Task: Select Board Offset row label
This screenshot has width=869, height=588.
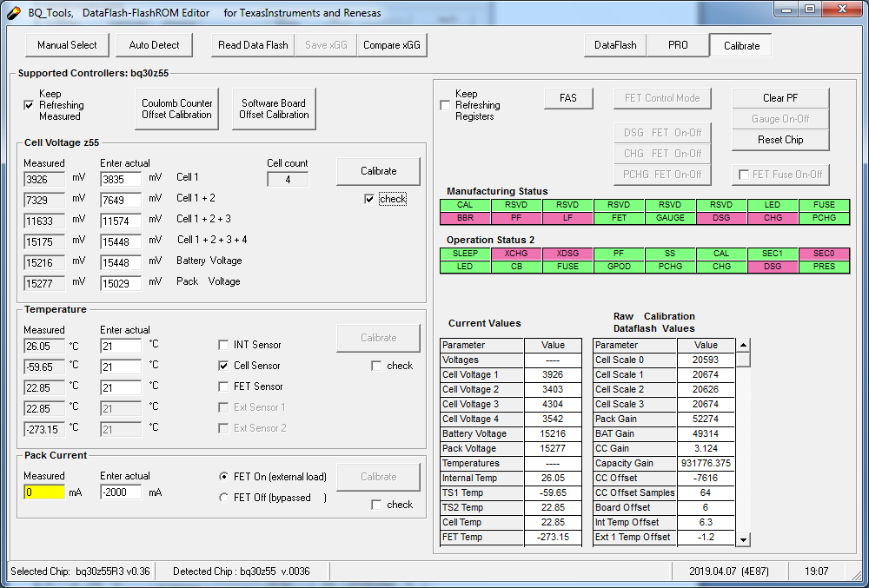Action: (x=635, y=508)
